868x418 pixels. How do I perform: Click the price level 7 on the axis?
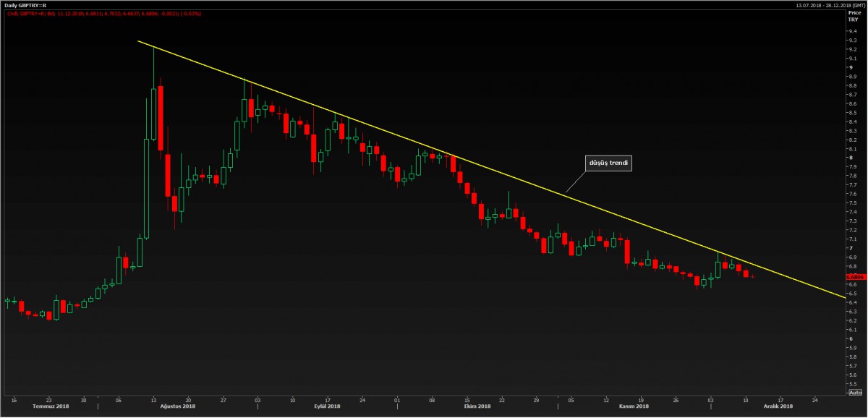point(851,248)
